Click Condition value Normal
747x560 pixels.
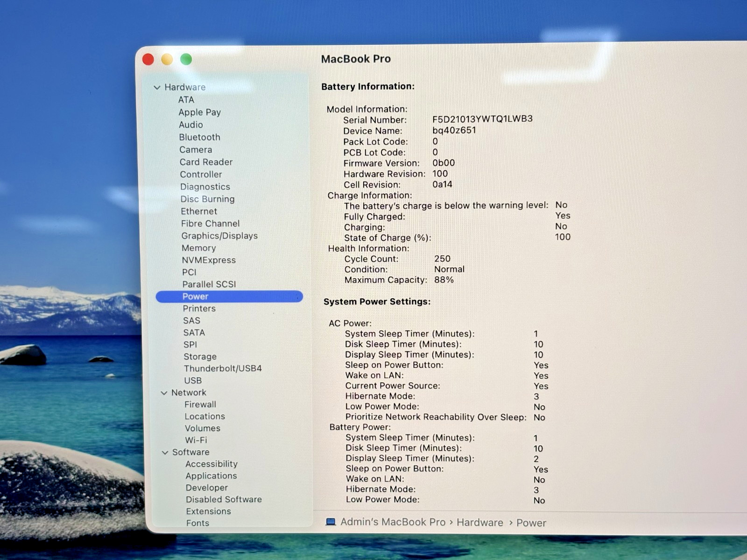[x=449, y=269]
